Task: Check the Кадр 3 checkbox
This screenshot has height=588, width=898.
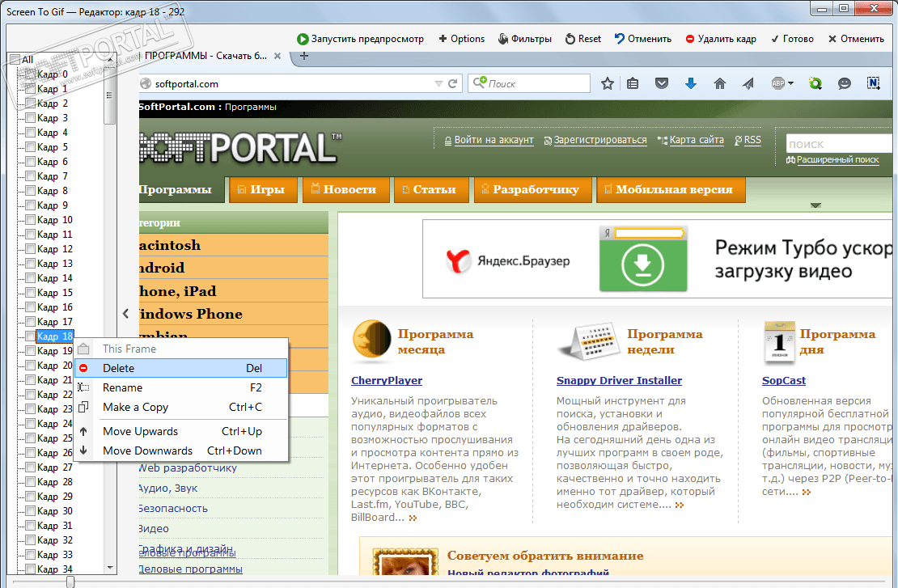Action: coord(31,118)
